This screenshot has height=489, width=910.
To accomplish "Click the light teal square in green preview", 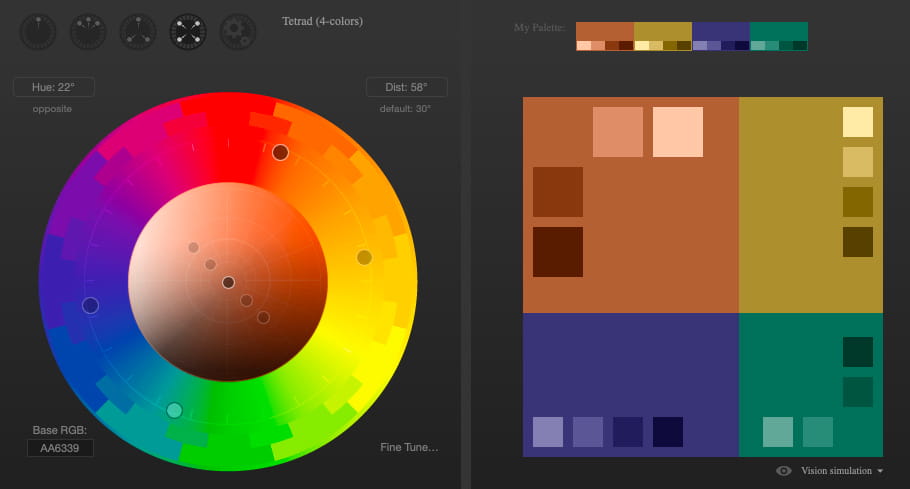I will (778, 432).
